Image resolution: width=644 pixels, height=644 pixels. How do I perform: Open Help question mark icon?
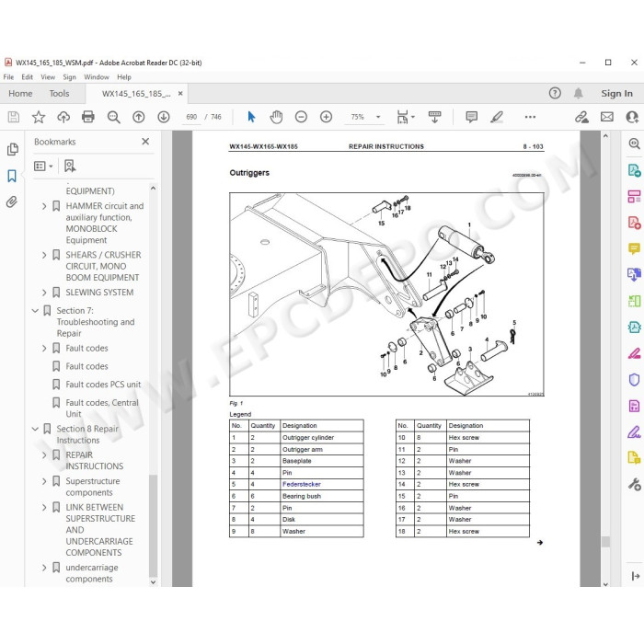click(555, 93)
